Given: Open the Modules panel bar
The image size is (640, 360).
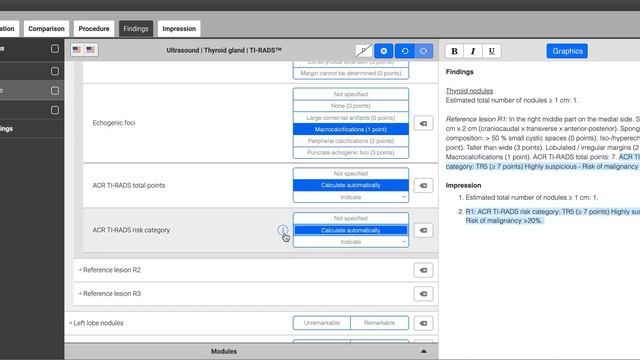Looking at the screenshot, I should 251,351.
